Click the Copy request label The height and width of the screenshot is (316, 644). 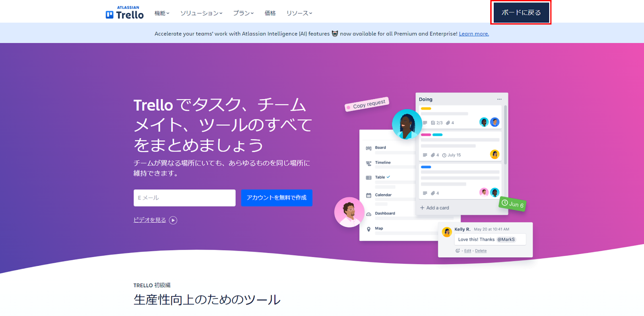[x=367, y=104]
